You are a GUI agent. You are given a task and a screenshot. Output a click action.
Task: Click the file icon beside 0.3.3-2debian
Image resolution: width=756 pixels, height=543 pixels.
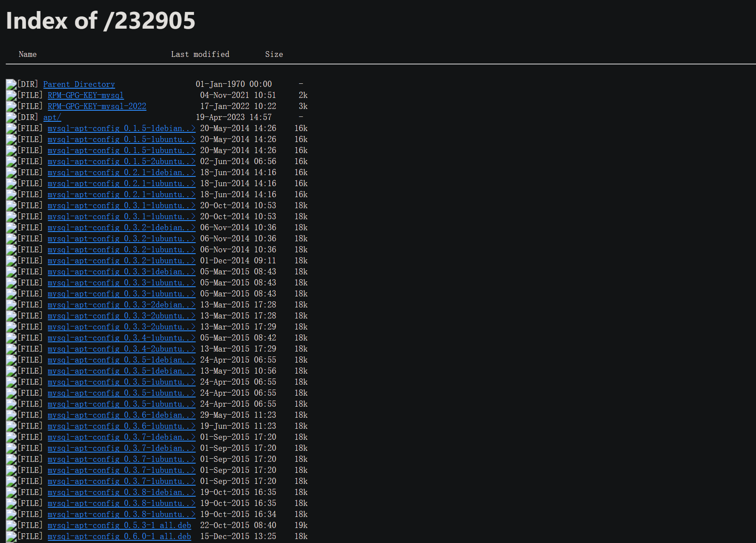(x=11, y=305)
